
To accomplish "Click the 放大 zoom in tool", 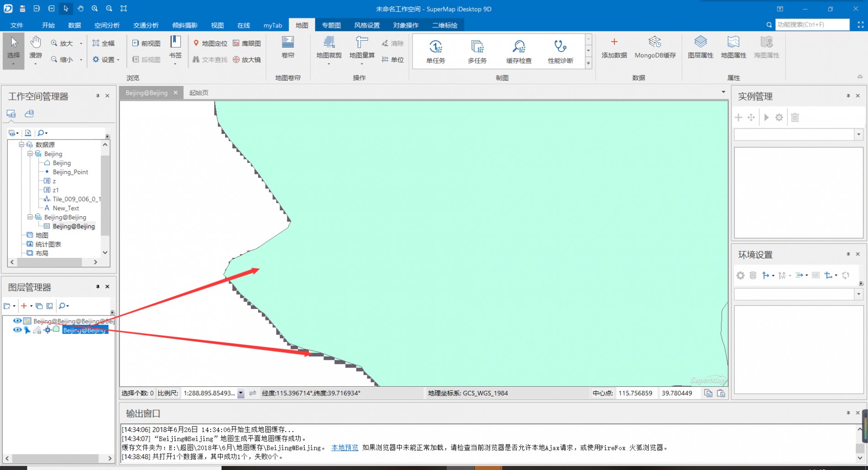I will (62, 43).
